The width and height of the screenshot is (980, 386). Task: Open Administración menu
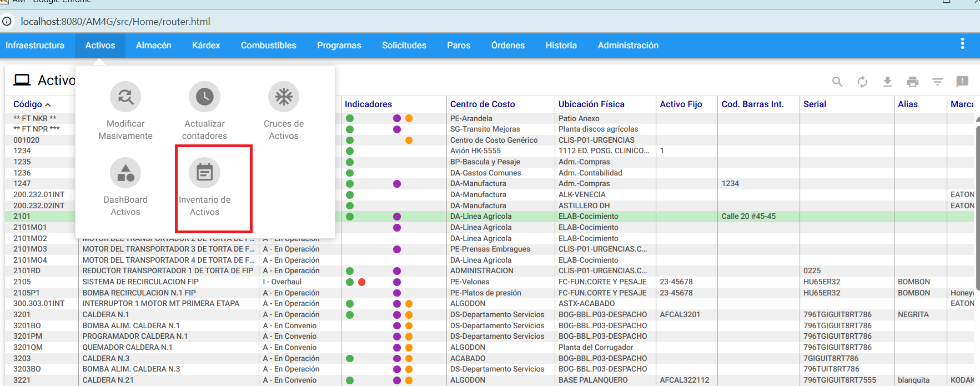click(629, 46)
